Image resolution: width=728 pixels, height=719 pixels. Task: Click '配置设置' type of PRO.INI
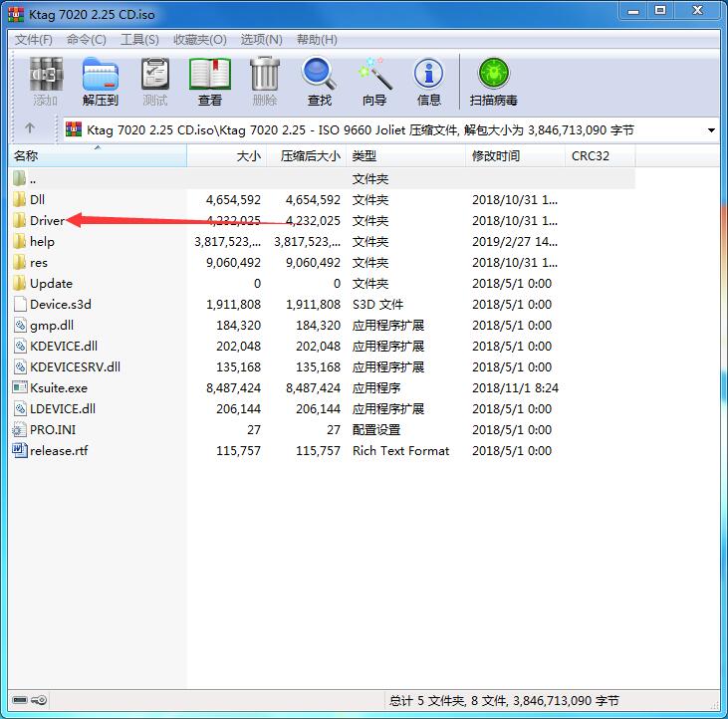376,429
